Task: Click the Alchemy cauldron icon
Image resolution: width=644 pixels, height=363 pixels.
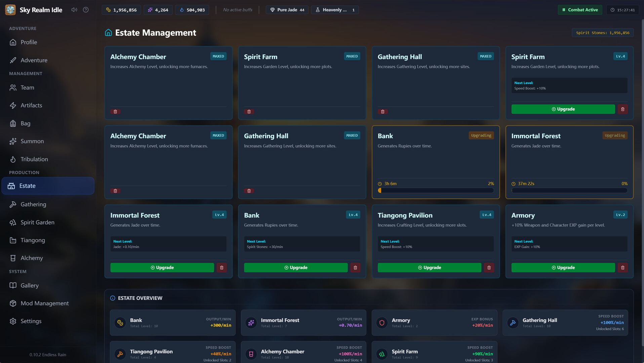Action: point(13,258)
